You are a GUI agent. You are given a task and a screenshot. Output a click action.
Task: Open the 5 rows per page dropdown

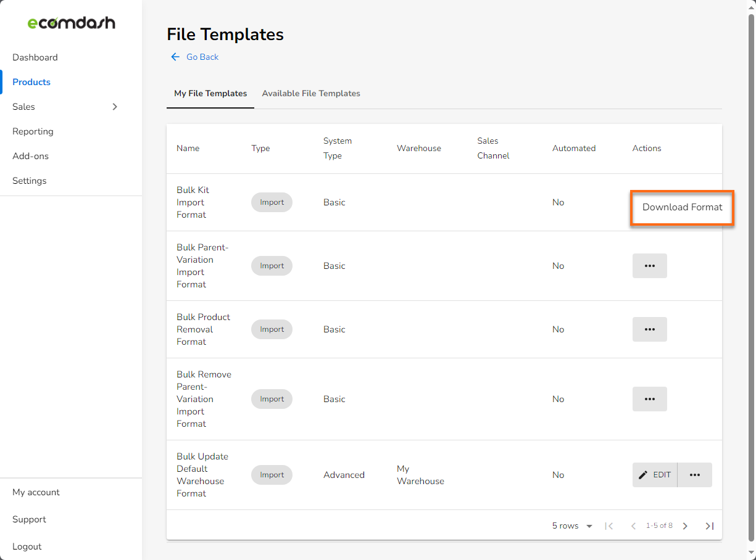tap(571, 525)
